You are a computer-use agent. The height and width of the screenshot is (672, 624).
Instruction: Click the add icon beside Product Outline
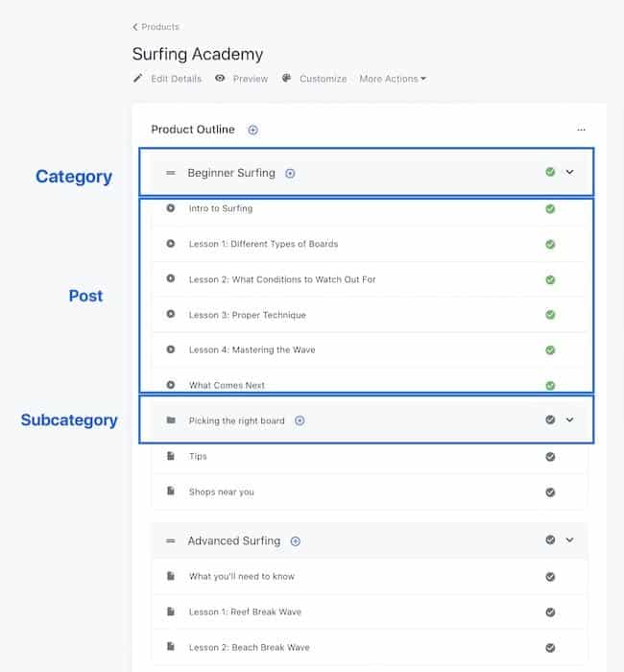pyautogui.click(x=252, y=130)
